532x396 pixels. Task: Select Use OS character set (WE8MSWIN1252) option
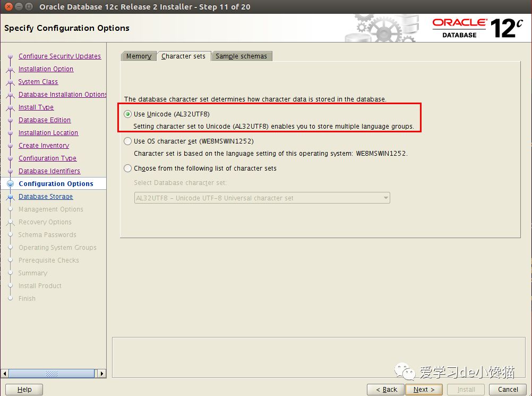click(127, 141)
